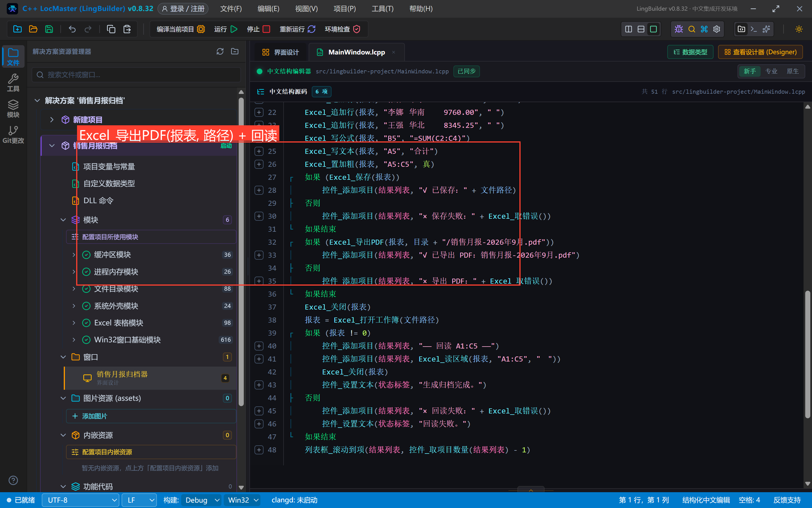
Task: Switch to the 界面设计 tab
Action: 281,52
